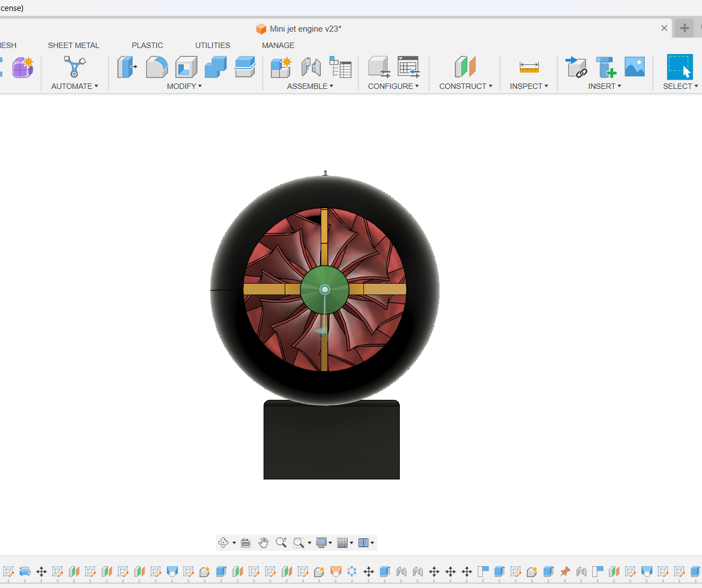Select the Fillet tool in Modify
Viewport: 702px width, 588px height.
(157, 67)
